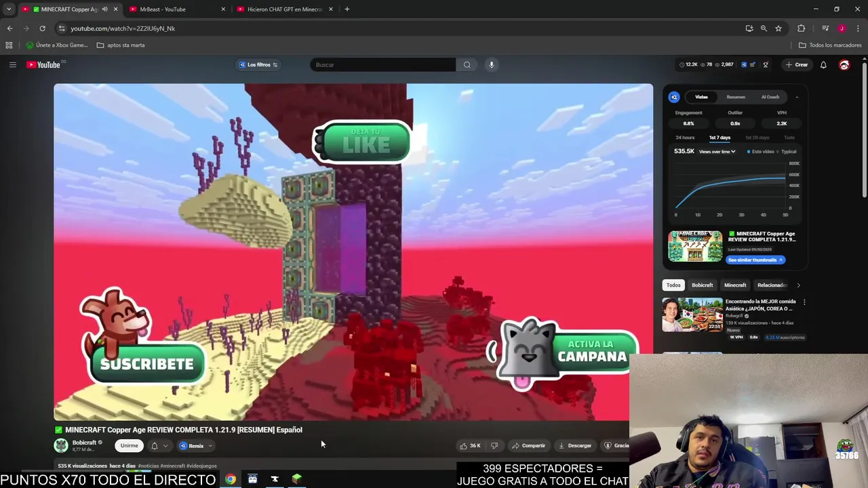Open the Minecraft block taskbar icon
Viewport: 868px width, 488px height.
click(x=296, y=479)
